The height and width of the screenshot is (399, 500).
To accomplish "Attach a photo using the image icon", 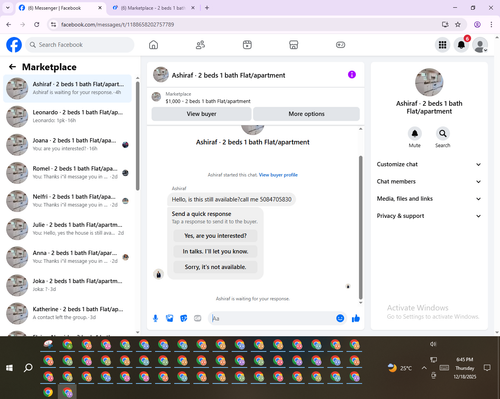I will point(170,318).
